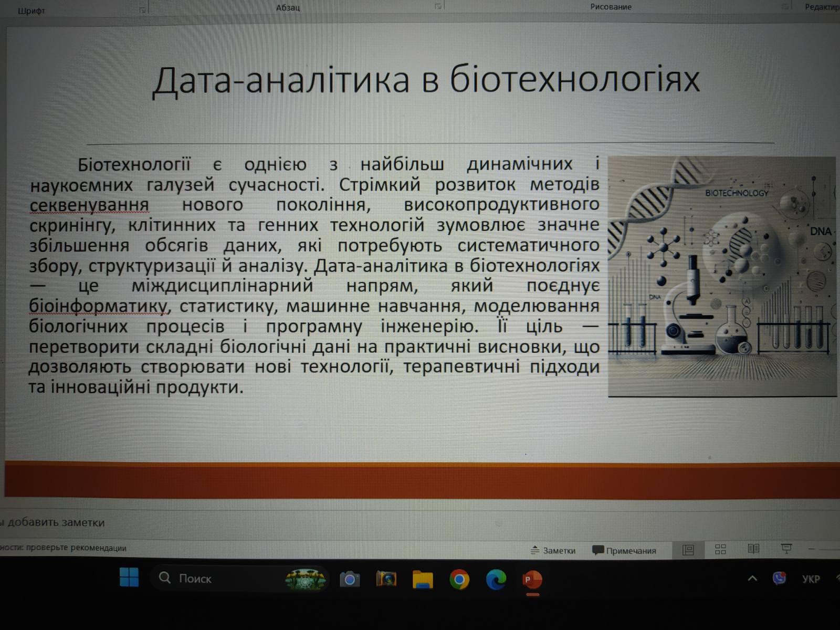Select the biotechnology image on slide
Screen dimensions: 840x630
[721, 276]
